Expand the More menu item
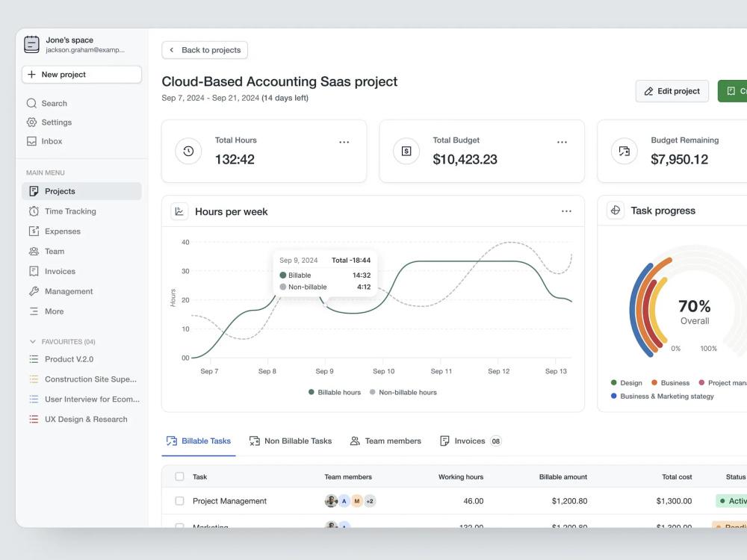 (x=81, y=311)
